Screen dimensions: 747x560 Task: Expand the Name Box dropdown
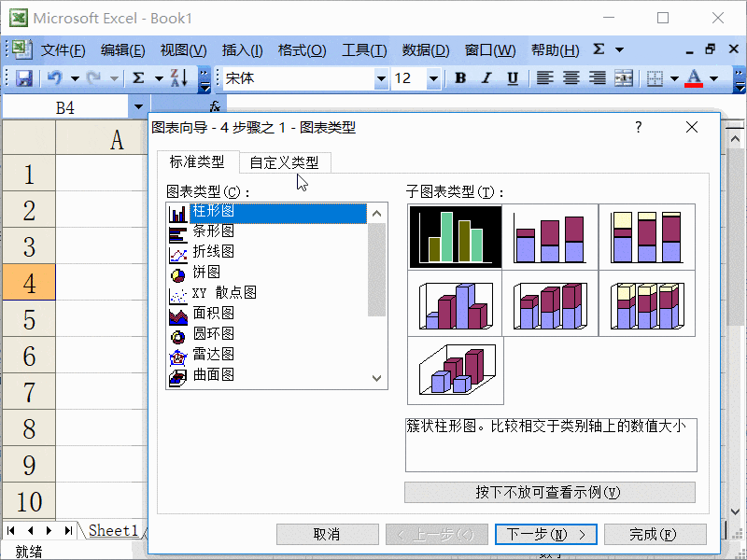139,108
